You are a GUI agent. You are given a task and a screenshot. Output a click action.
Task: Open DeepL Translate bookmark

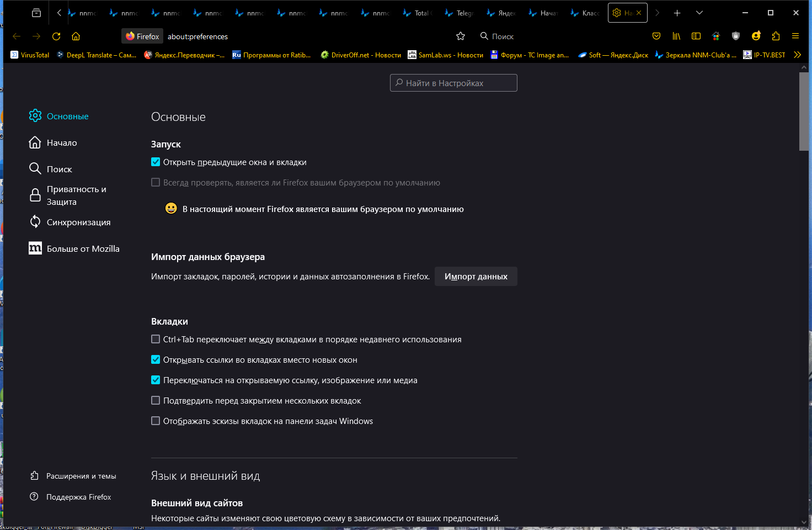click(x=97, y=55)
